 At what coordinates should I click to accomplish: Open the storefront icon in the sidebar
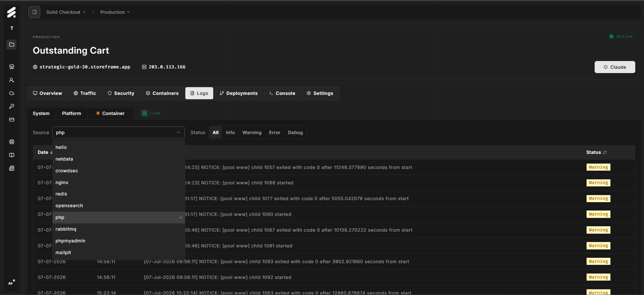[x=12, y=67]
